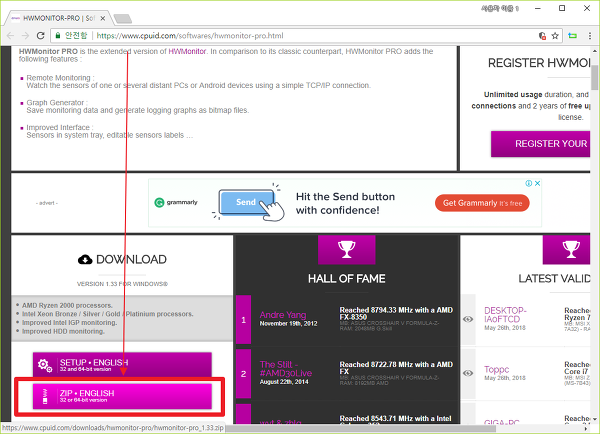Screen dimensions: 600x434
Task: Click rank 2 badge in Hall of Fame
Action: pyautogui.click(x=243, y=374)
